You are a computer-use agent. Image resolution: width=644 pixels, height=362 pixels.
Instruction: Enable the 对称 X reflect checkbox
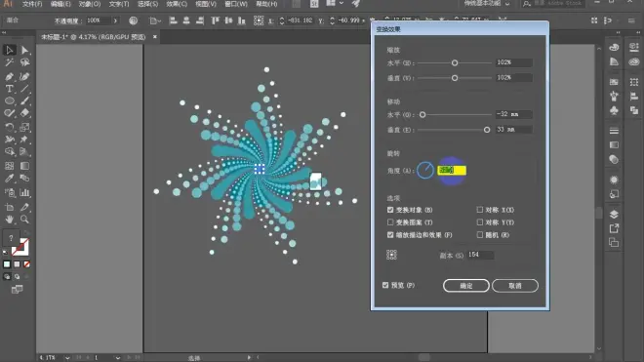480,210
